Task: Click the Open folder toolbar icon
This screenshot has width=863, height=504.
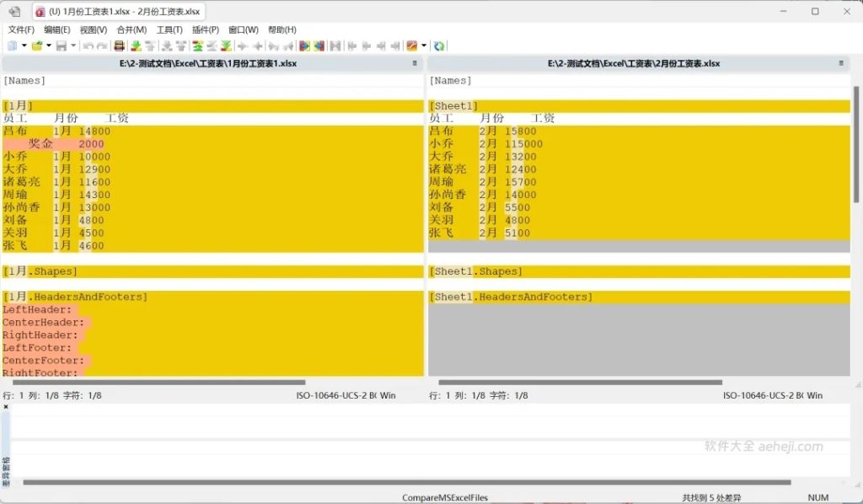Action: [x=37, y=46]
